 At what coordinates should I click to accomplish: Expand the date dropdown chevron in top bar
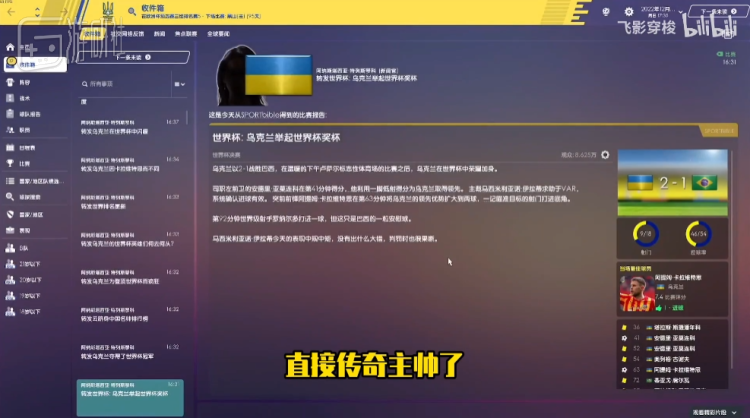[680, 12]
